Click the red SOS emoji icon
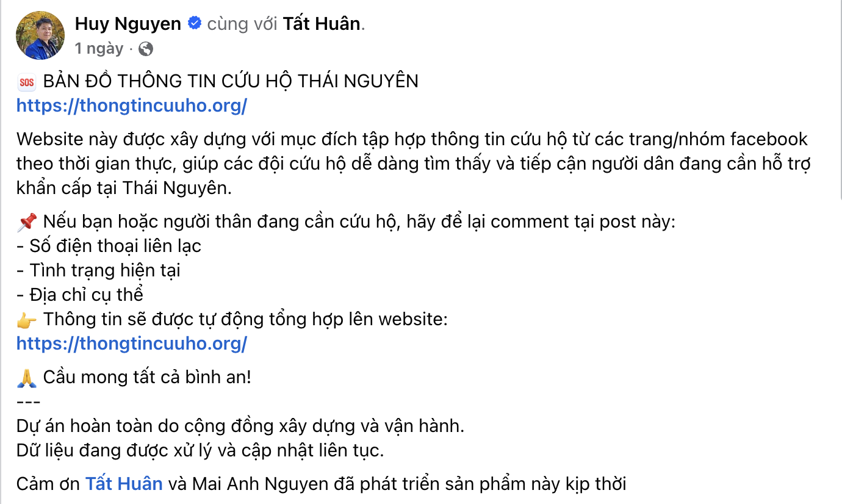Image resolution: width=842 pixels, height=504 pixels. point(27,82)
